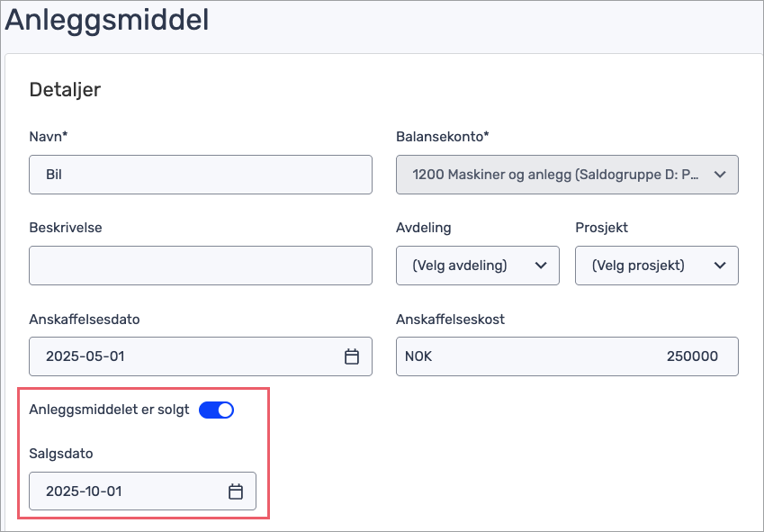Click the Anleggsmiddel page heading
The image size is (764, 532).
tap(107, 20)
